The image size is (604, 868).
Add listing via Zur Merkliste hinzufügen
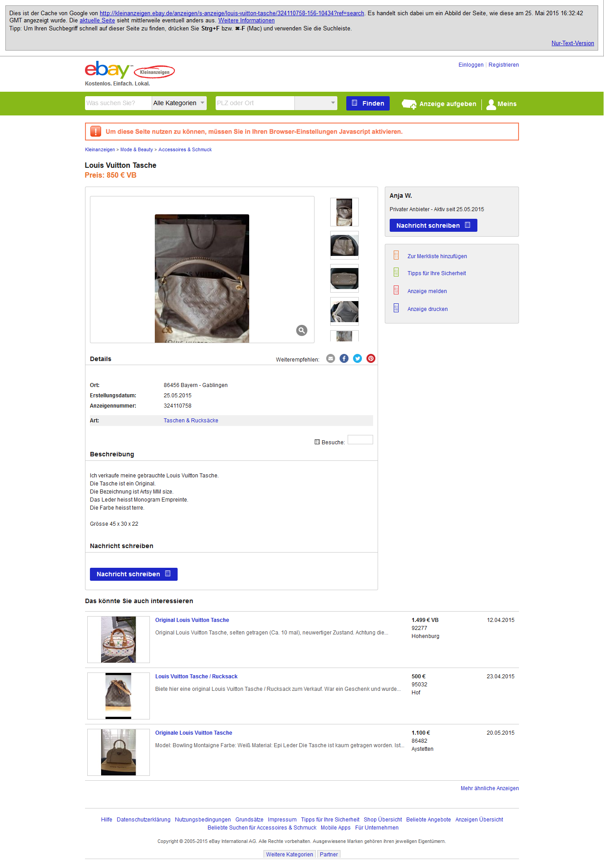click(x=437, y=256)
